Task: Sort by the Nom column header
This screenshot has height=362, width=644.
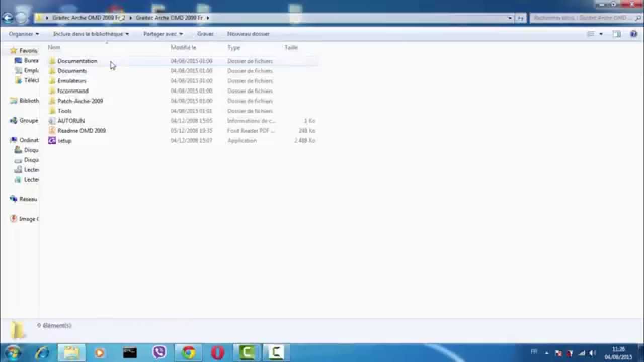Action: click(x=54, y=48)
